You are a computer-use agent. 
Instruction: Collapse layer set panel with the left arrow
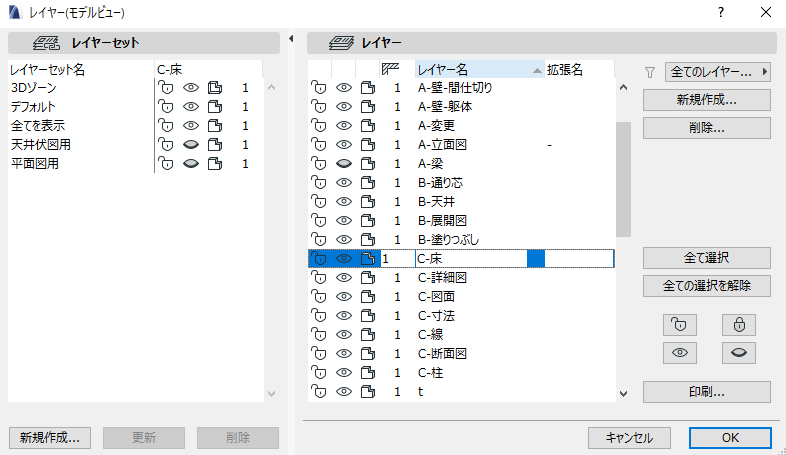[x=291, y=39]
